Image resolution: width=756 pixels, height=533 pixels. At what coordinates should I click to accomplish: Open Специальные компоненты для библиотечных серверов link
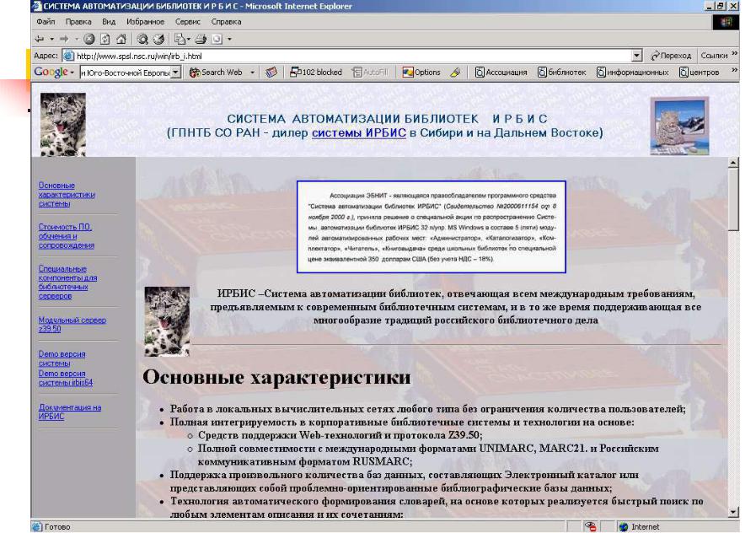pos(67,283)
